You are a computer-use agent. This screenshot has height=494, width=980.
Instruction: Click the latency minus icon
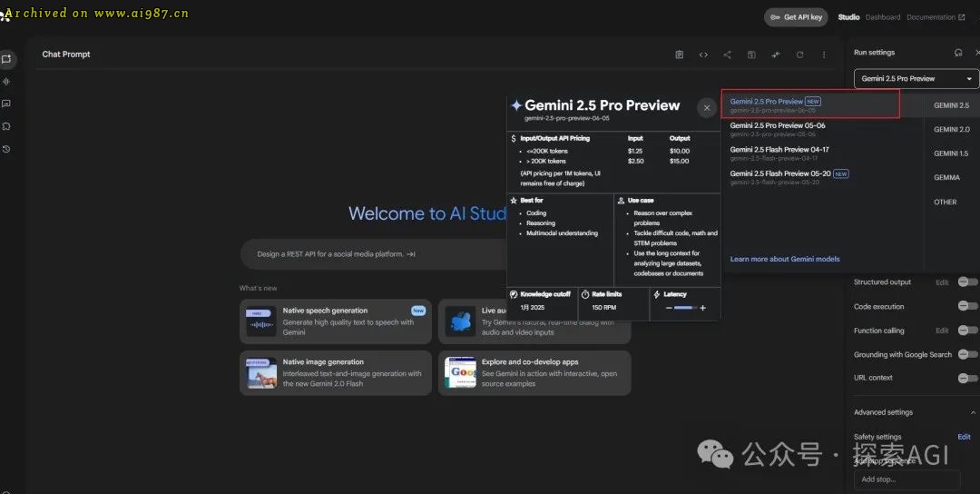669,308
